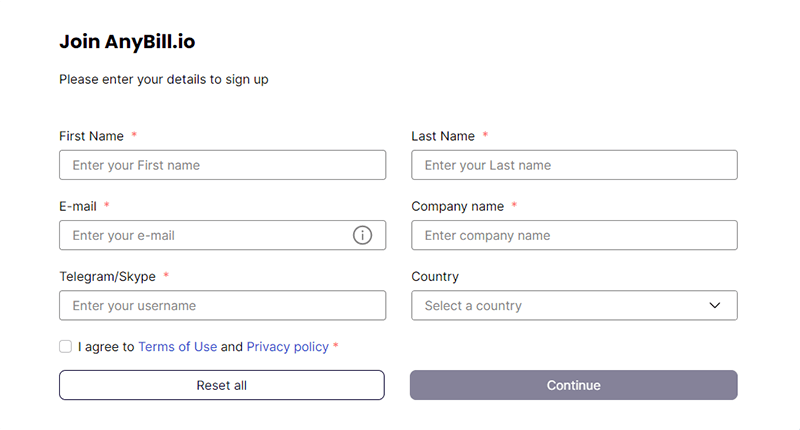
Task: Focus the 'Enter your Last name' field
Action: click(x=574, y=165)
